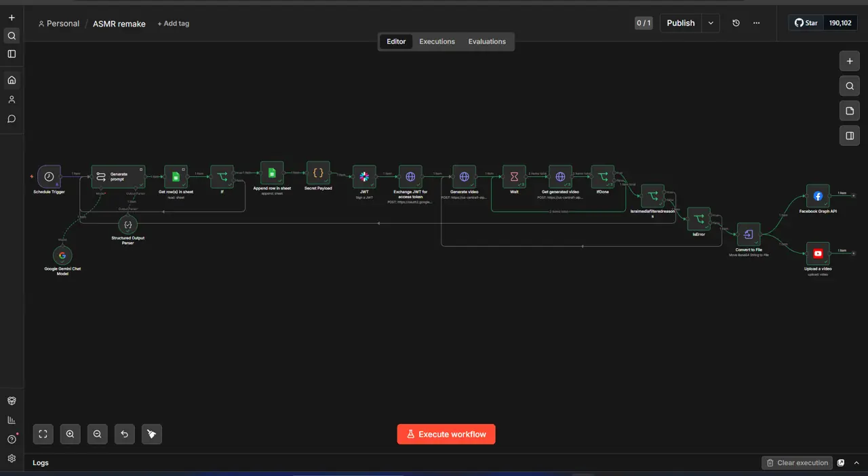Click the Personal project breadcrumb
This screenshot has width=868, height=476.
pos(58,24)
